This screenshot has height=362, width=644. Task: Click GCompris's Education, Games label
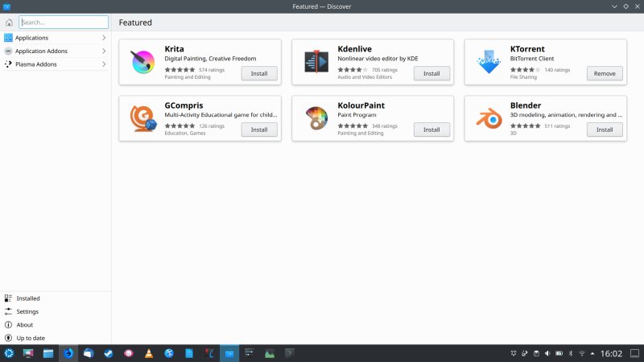click(185, 133)
